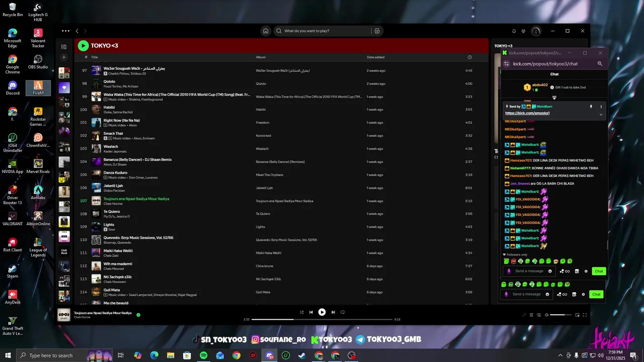Toggle shuffle in Spotify player
The image size is (644, 362).
point(301,312)
